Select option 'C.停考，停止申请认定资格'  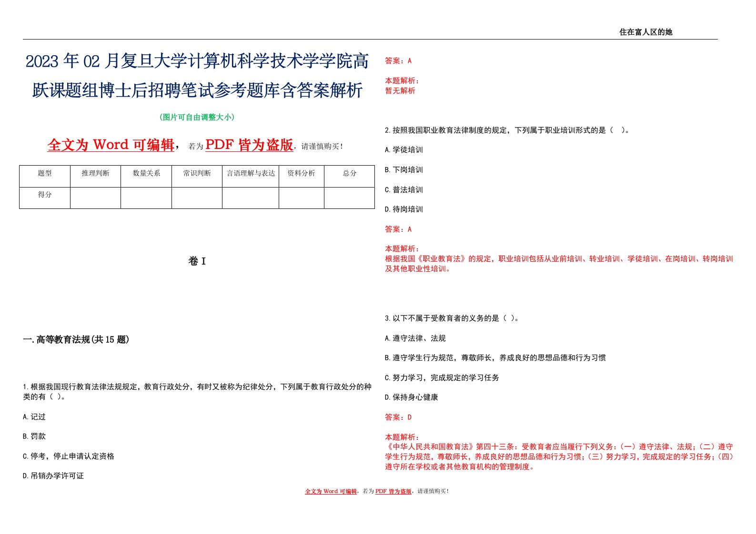click(x=69, y=456)
